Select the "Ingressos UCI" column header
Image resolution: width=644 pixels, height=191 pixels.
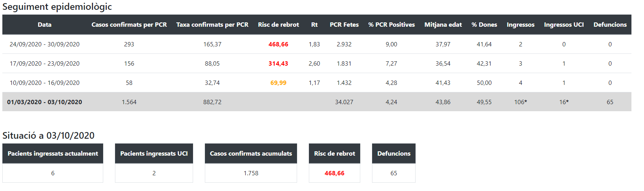(564, 25)
